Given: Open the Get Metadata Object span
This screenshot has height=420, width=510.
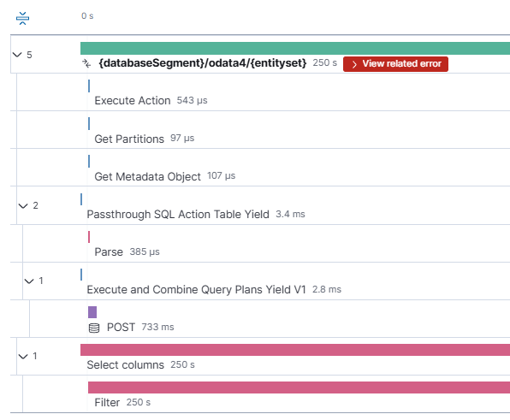Looking at the screenshot, I should (x=148, y=176).
